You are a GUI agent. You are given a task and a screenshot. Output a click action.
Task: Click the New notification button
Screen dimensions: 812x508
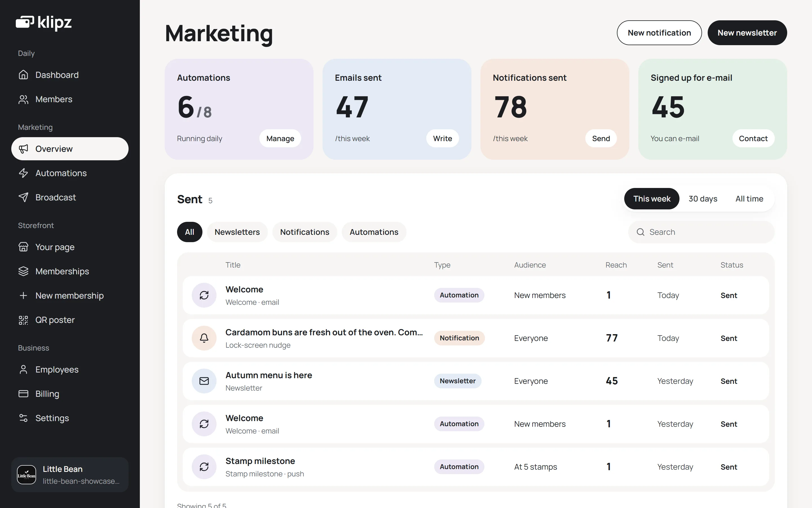[x=659, y=32]
